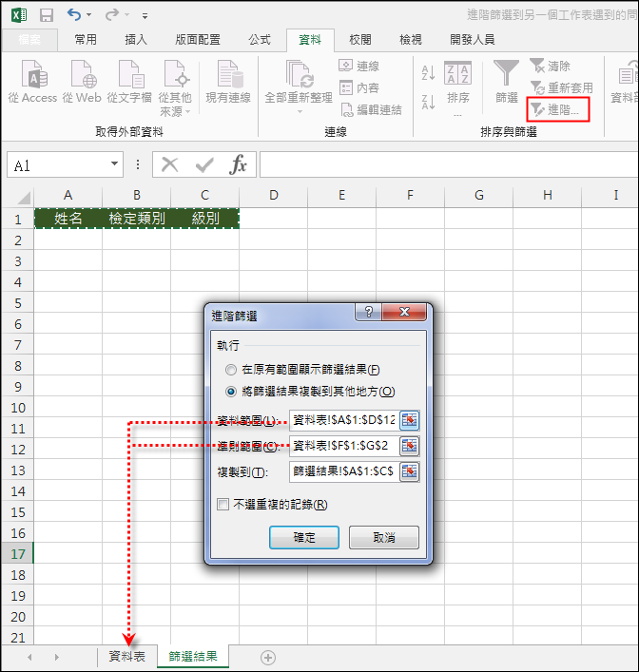The width and height of the screenshot is (639, 672).
Task: Click into the formula bar input
Action: (x=449, y=164)
